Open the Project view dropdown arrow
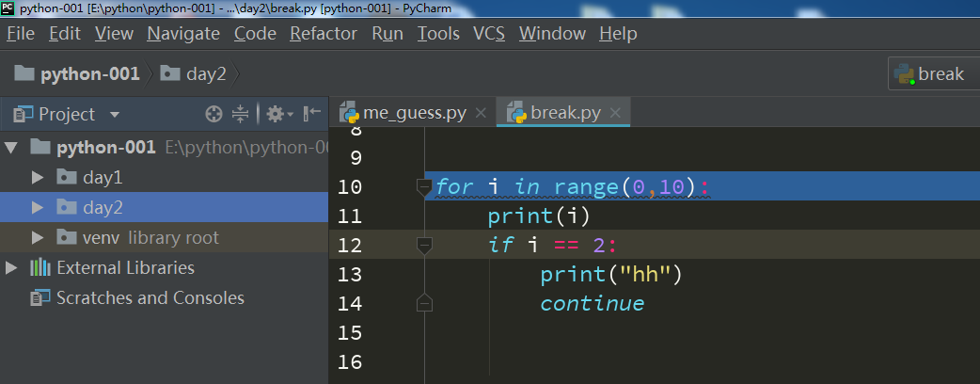Viewport: 980px width, 384px height. tap(115, 115)
